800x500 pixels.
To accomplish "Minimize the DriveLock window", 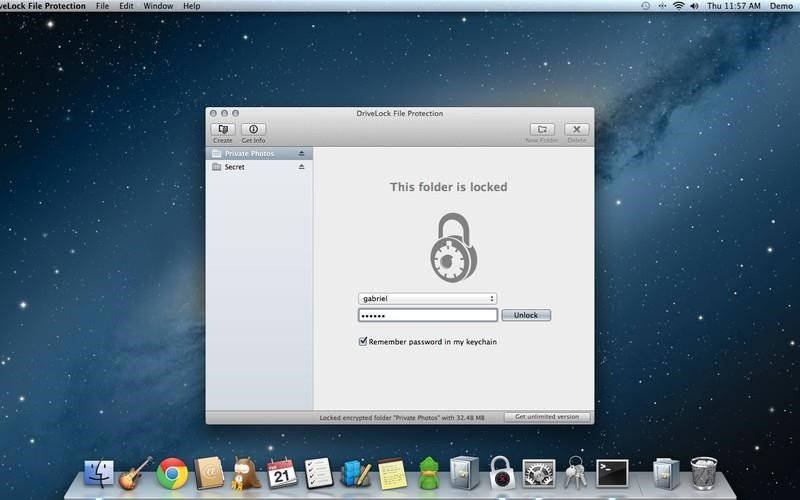I will coord(224,113).
